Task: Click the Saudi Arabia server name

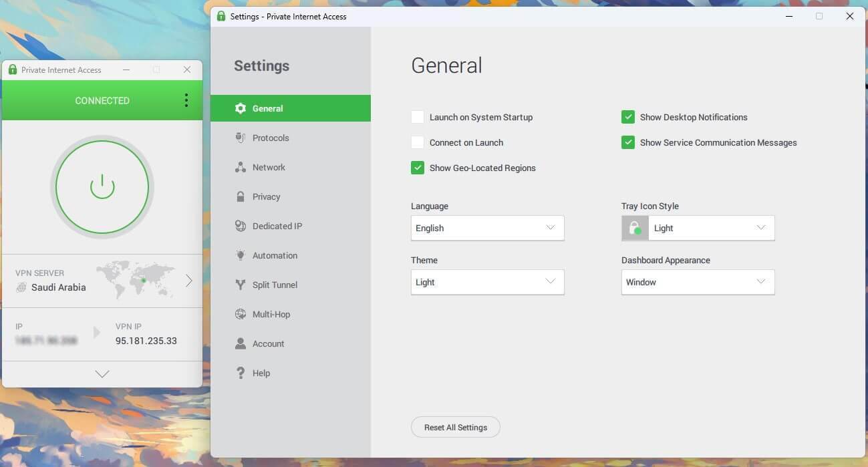Action: 59,287
